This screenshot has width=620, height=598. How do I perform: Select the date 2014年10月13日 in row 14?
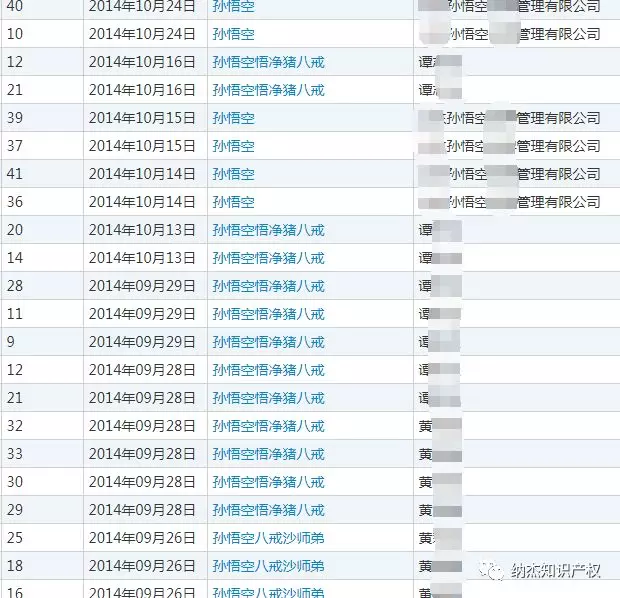click(142, 258)
